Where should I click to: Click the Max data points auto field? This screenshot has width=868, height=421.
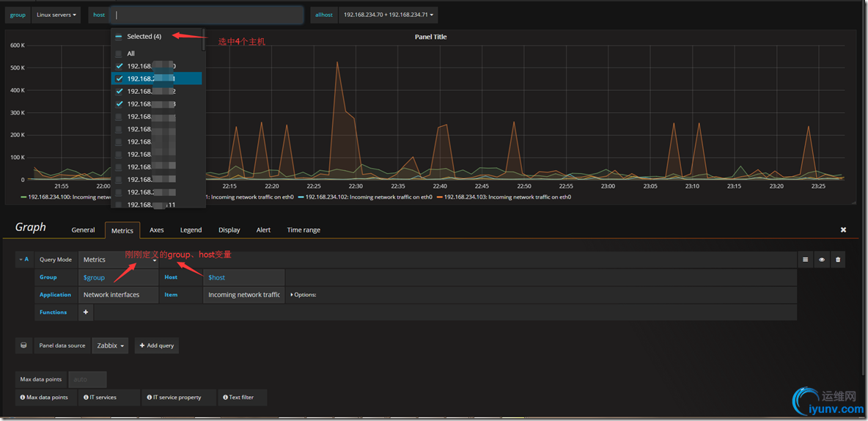[x=87, y=379]
